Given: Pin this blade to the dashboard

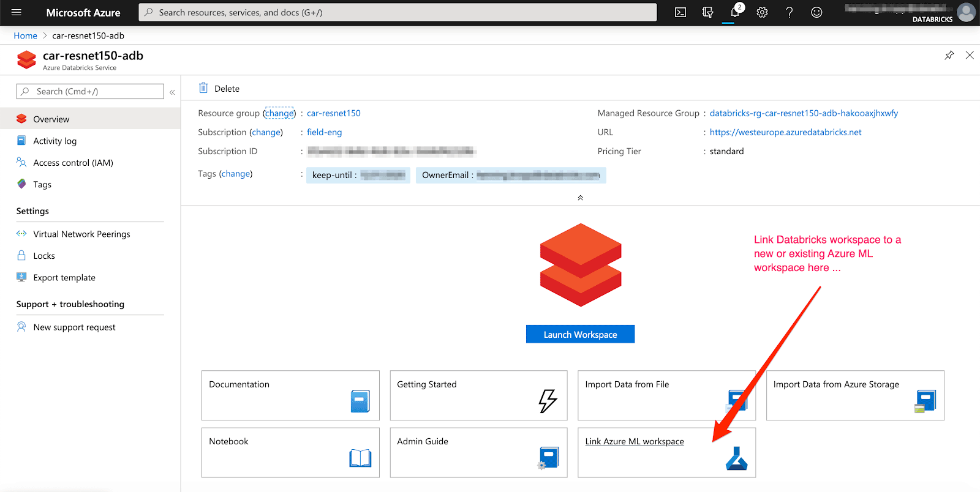Looking at the screenshot, I should tap(949, 55).
